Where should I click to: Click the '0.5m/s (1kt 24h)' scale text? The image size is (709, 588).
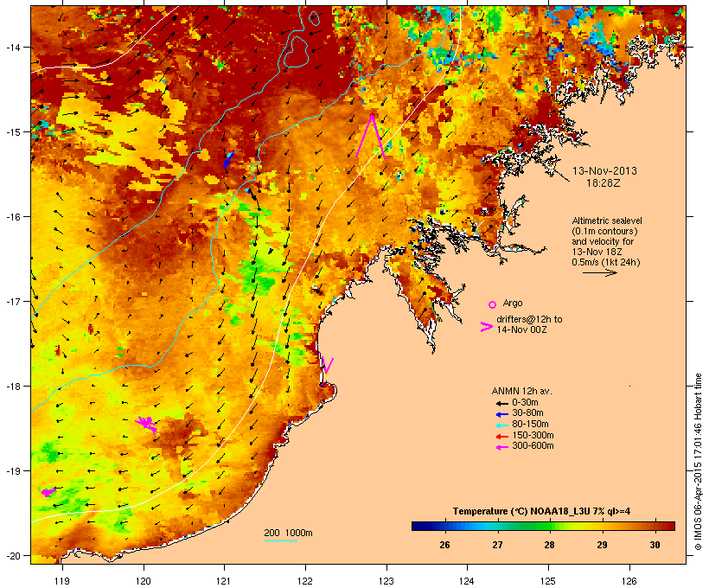click(x=606, y=262)
